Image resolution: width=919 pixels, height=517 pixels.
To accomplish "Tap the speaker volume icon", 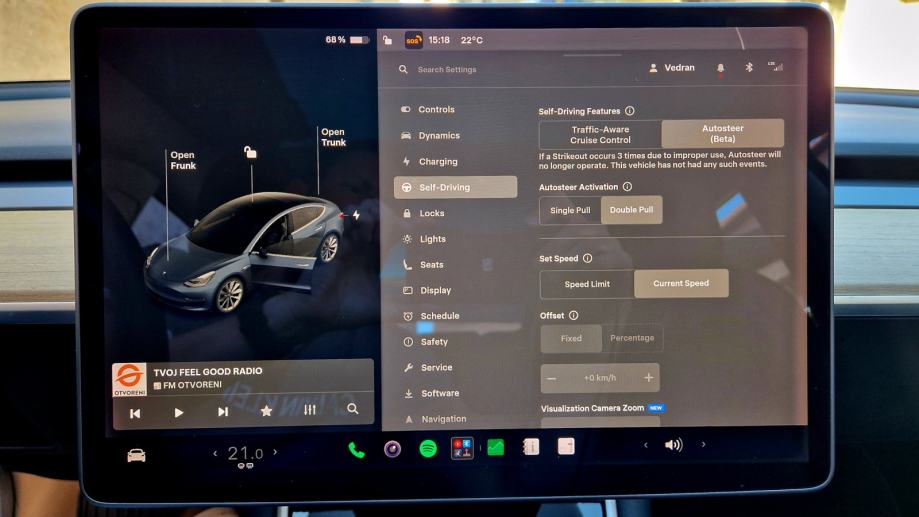I will (x=673, y=445).
